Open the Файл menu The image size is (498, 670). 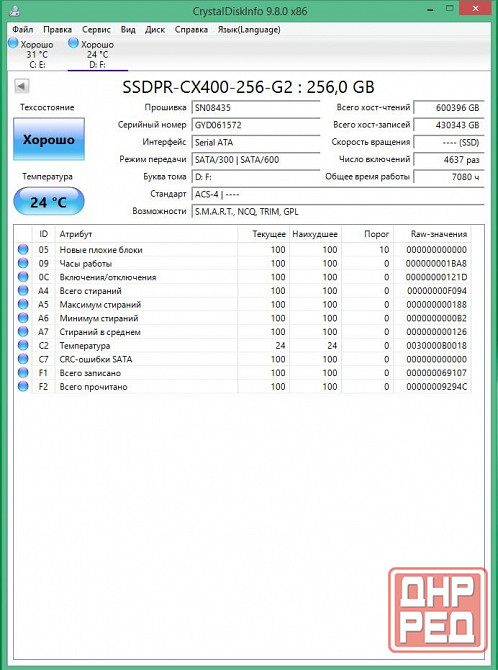pyautogui.click(x=22, y=29)
